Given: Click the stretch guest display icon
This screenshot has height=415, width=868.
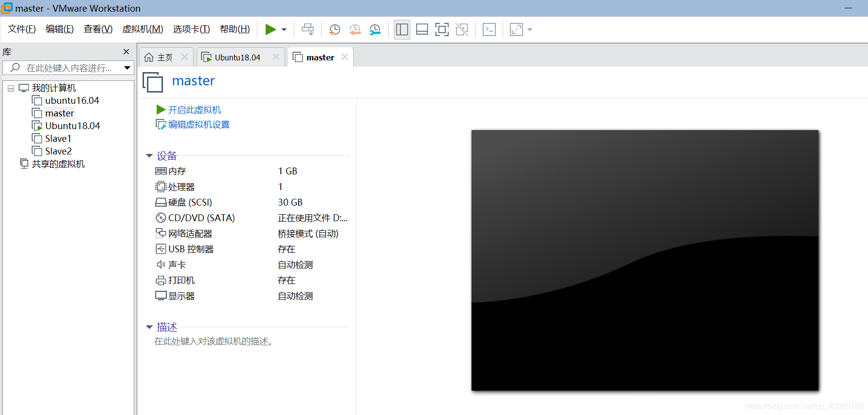Looking at the screenshot, I should 516,30.
